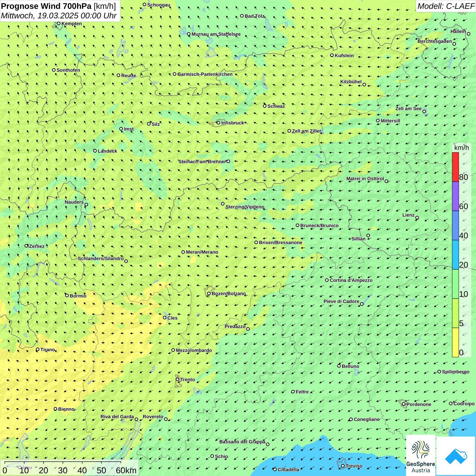Click the blue cloud logo icon
Screen dimensions: 476x476
(456, 456)
